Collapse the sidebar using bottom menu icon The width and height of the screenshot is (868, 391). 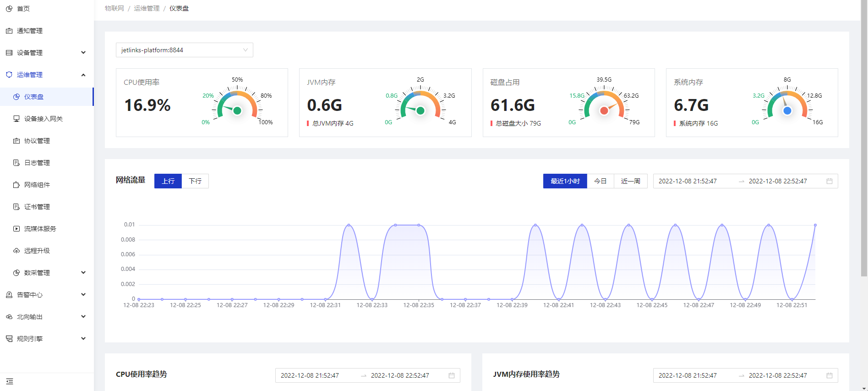click(10, 381)
